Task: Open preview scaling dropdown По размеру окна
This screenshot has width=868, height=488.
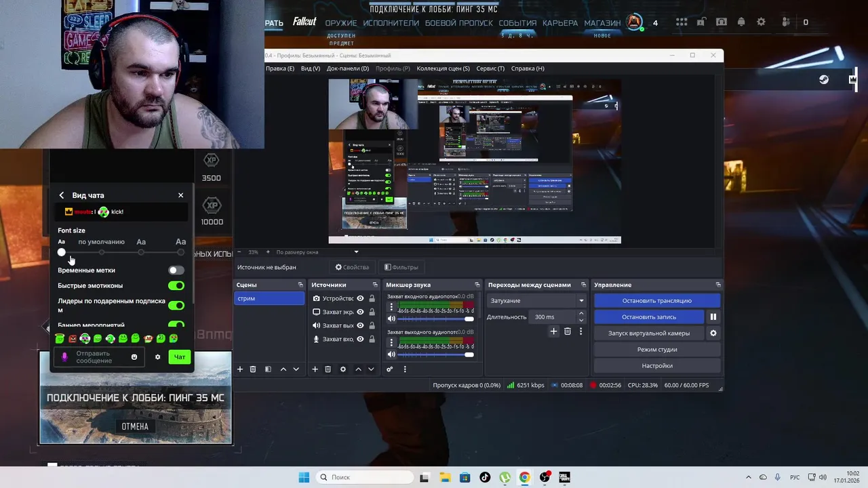Action: (x=317, y=252)
